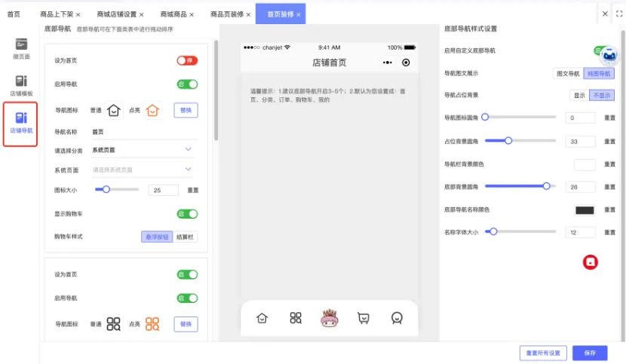Image resolution: width=626 pixels, height=364 pixels.
Task: Toggle the first 设为首页 switch
Action: (187, 60)
